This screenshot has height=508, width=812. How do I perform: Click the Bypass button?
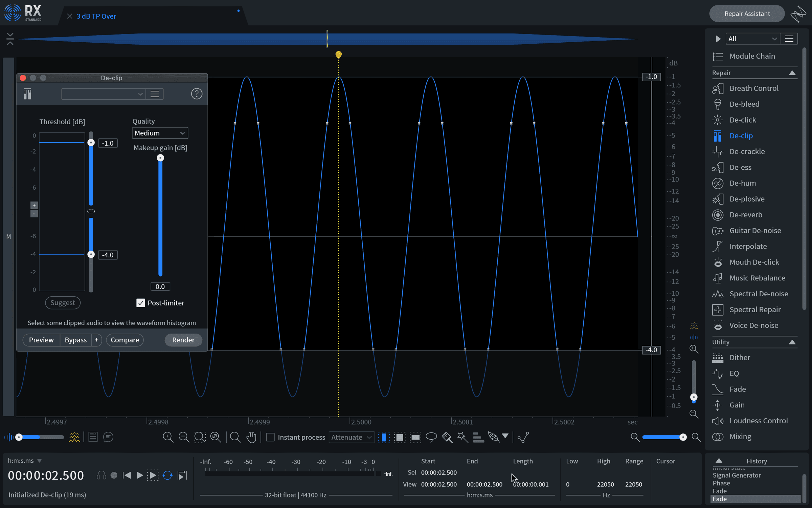coord(76,340)
